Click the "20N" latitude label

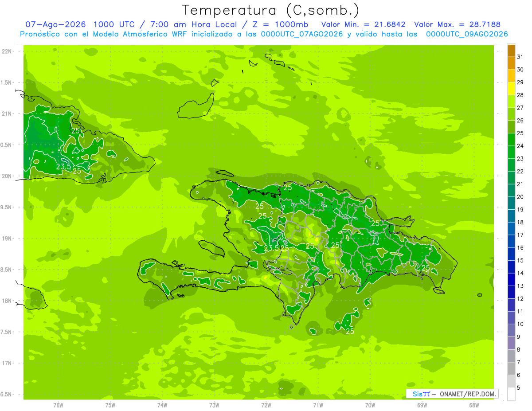pos(6,176)
